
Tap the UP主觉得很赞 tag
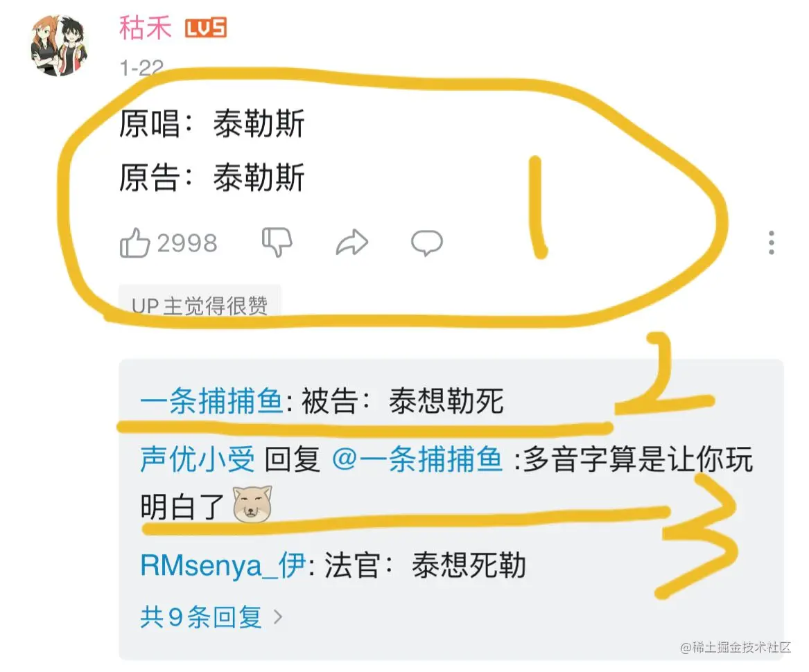[x=200, y=306]
